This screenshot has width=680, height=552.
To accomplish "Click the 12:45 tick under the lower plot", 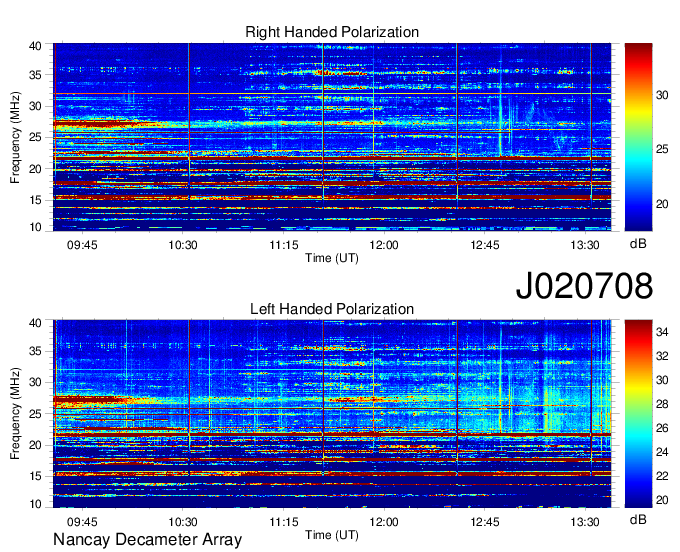I will click(x=485, y=522).
